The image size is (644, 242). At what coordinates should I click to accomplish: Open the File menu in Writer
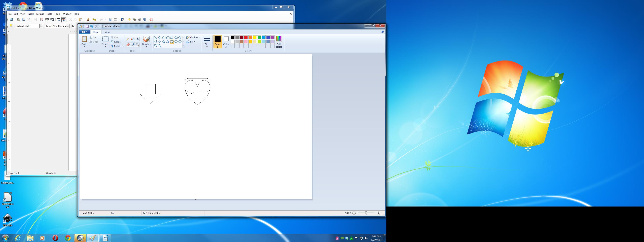10,14
